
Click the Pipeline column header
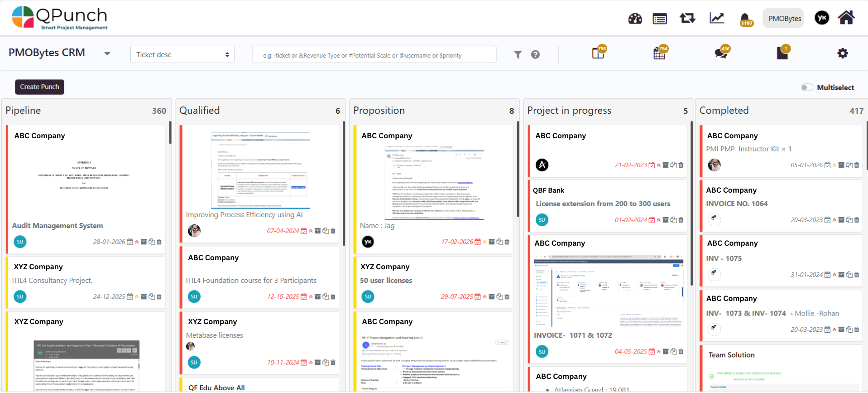23,111
